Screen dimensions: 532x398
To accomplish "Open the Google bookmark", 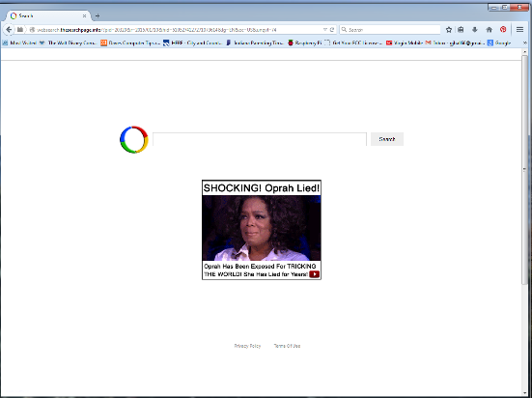I will coord(499,43).
